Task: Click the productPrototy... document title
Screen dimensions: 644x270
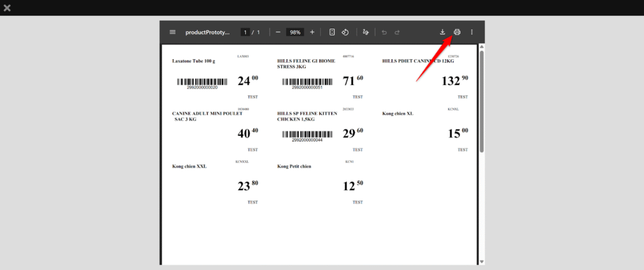Action: 207,32
